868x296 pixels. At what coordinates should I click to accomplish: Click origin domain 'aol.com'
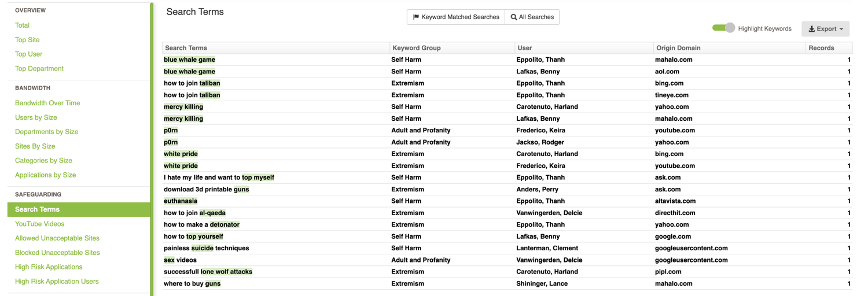coord(667,72)
